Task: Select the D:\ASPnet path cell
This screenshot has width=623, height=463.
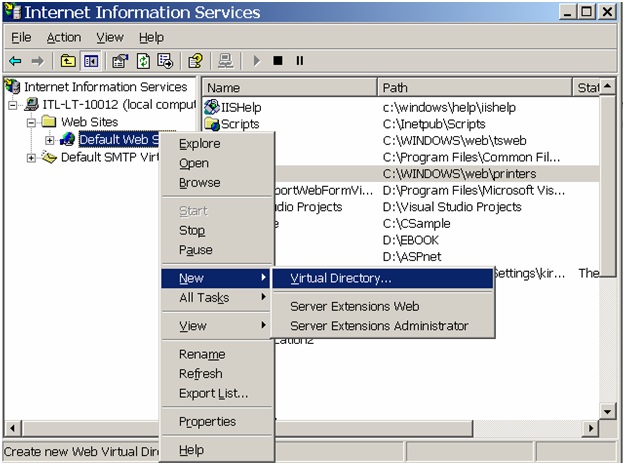Action: [412, 257]
